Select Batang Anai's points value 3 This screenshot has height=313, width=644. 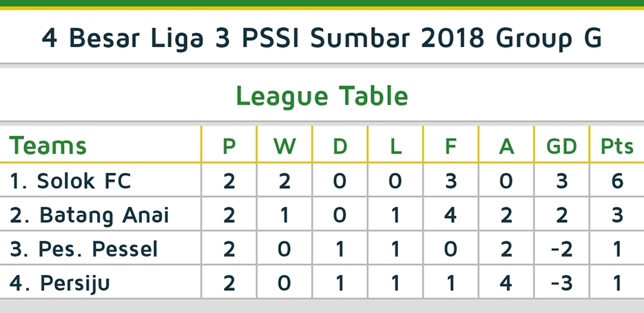[x=616, y=215]
